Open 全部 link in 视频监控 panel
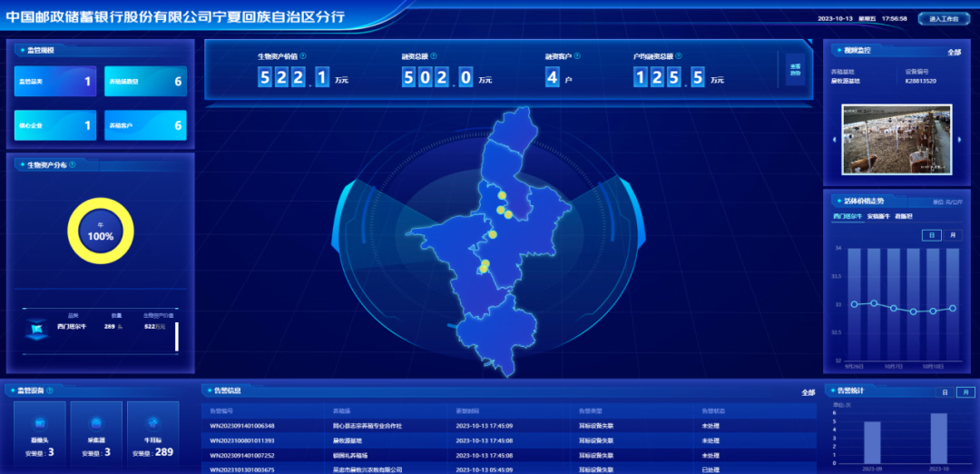The width and height of the screenshot is (980, 474). (x=954, y=53)
